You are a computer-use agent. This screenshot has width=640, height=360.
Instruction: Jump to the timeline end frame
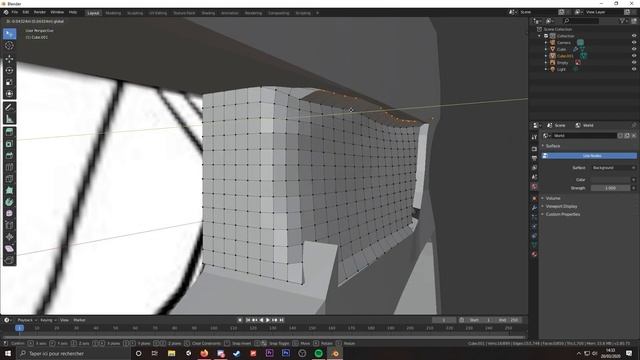pos(281,320)
